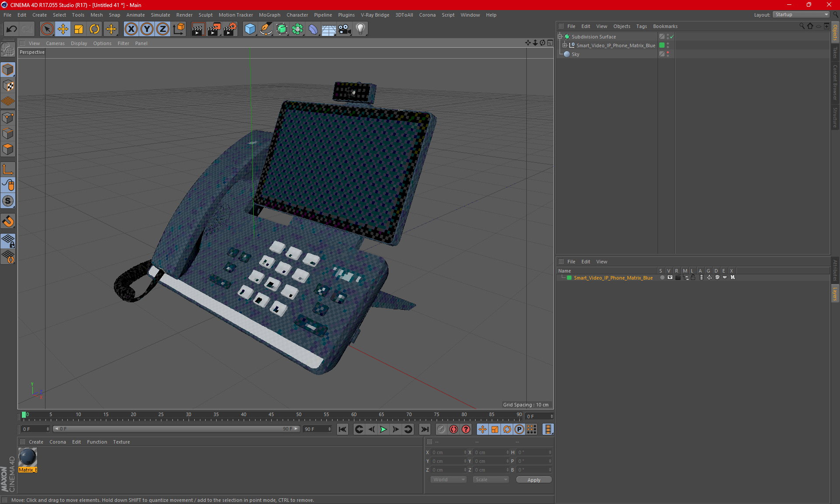
Task: Select the Sky object
Action: pyautogui.click(x=575, y=54)
